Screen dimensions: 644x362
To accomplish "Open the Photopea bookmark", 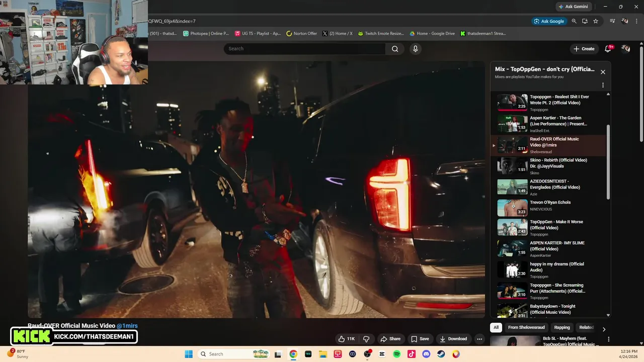I will [206, 34].
